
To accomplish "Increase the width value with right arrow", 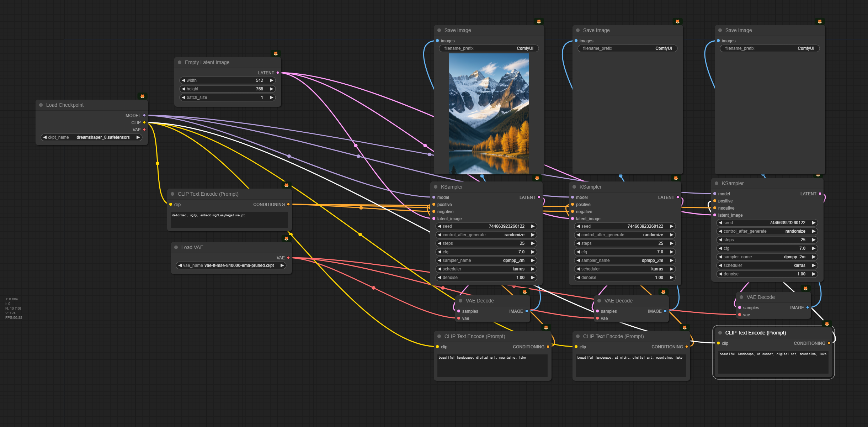I will 271,80.
